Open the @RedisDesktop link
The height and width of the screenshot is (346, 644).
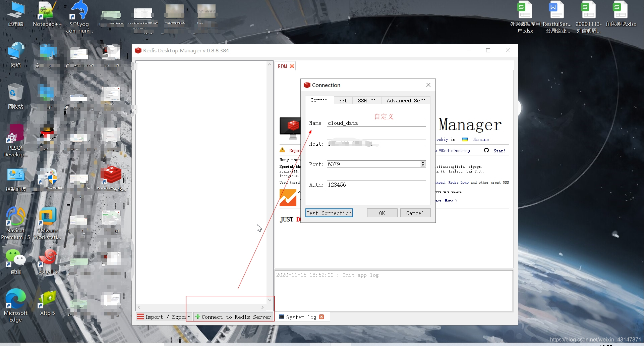pos(454,151)
